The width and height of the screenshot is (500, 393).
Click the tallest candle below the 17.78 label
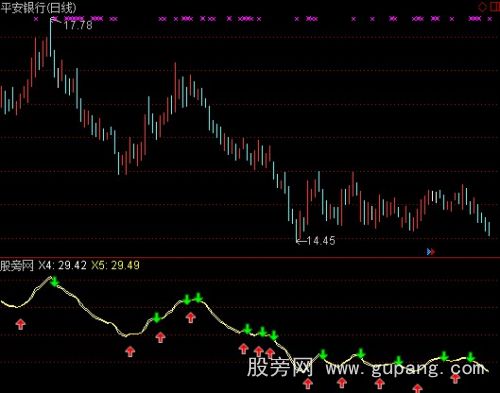51,37
